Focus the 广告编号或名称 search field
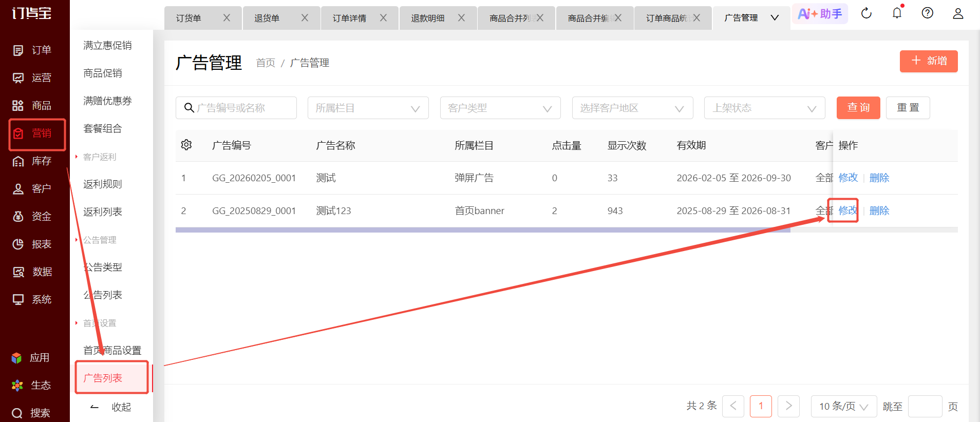 236,108
